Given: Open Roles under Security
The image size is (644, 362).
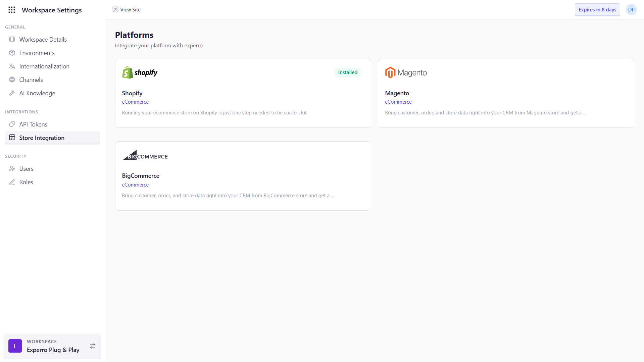Looking at the screenshot, I should [x=52, y=182].
